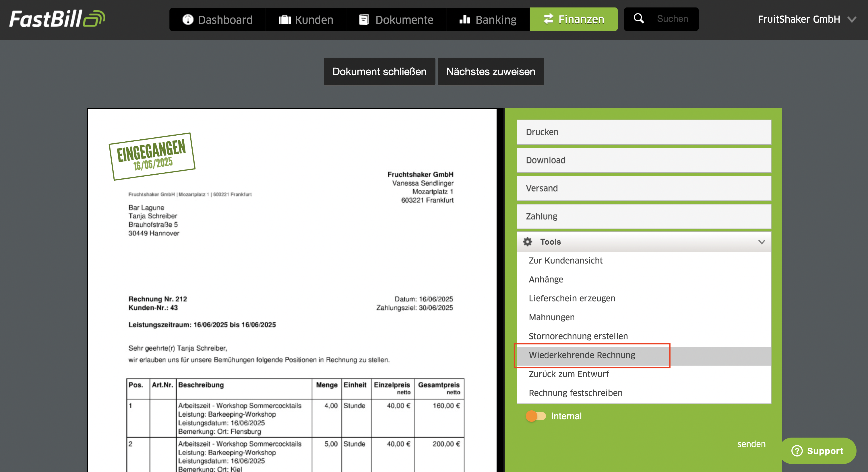
Task: Click the Kunden briefcase icon
Action: pyautogui.click(x=284, y=19)
